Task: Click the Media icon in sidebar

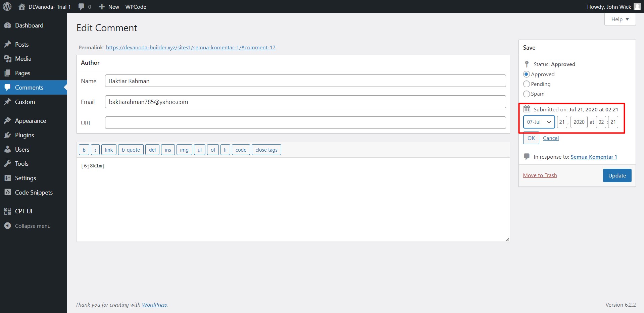Action: pyautogui.click(x=7, y=59)
